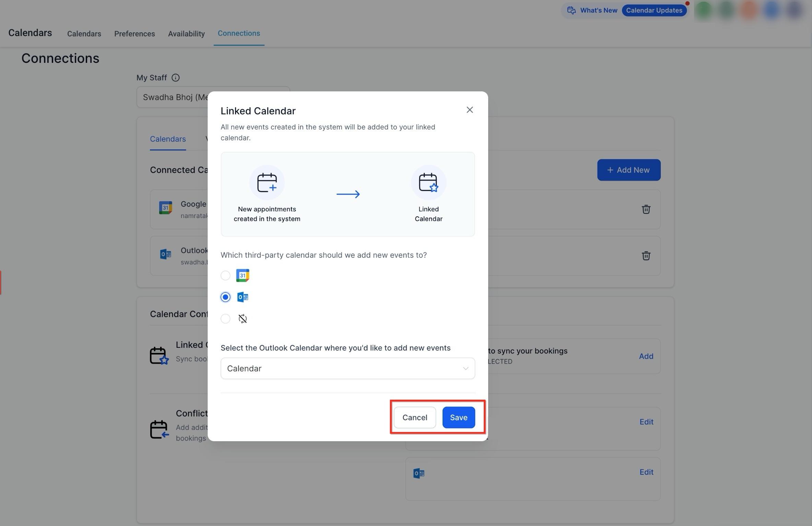The height and width of the screenshot is (526, 812).
Task: Click the Outlook icon in dialog
Action: pos(243,297)
